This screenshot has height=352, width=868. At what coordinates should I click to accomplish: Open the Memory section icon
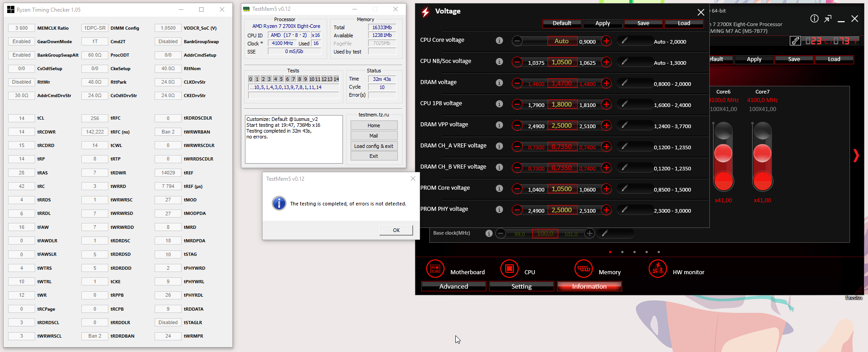(x=583, y=269)
